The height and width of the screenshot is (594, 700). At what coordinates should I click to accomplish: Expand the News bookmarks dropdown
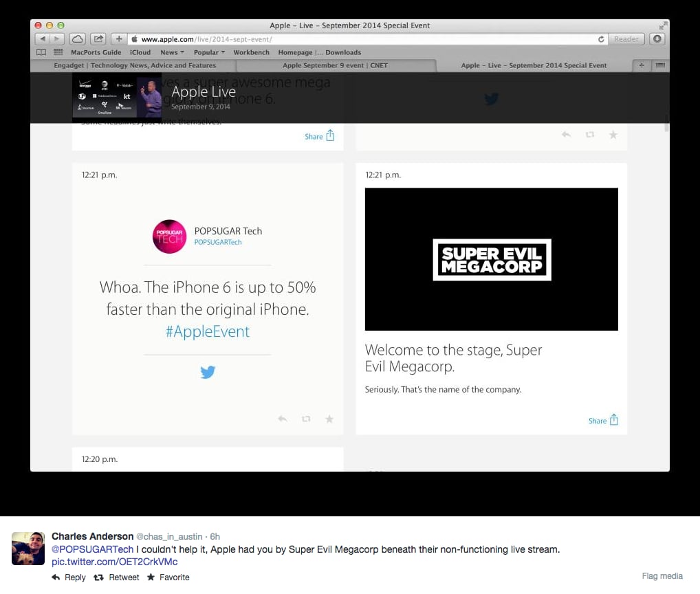[x=173, y=52]
